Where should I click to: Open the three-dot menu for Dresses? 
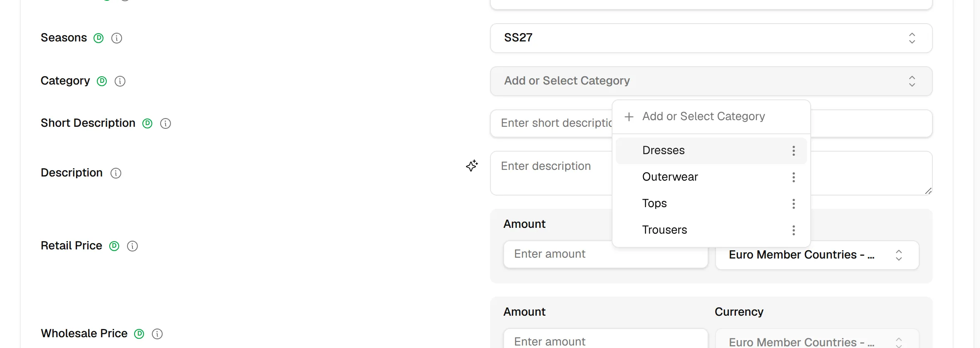click(794, 151)
